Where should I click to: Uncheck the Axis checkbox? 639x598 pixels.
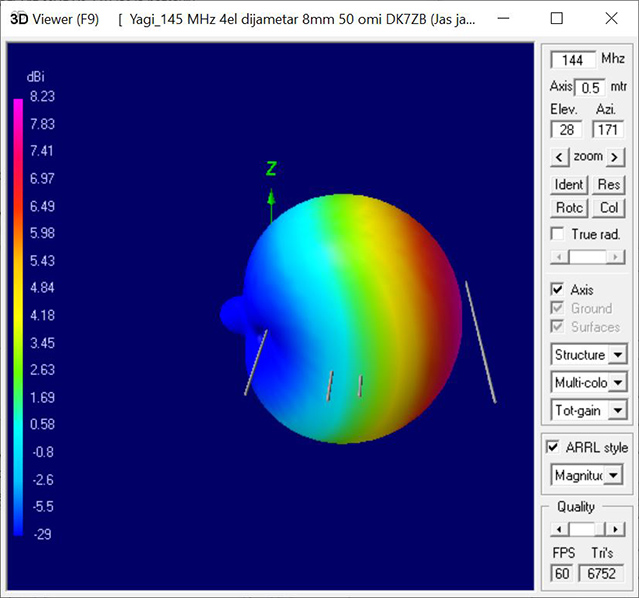click(x=558, y=290)
